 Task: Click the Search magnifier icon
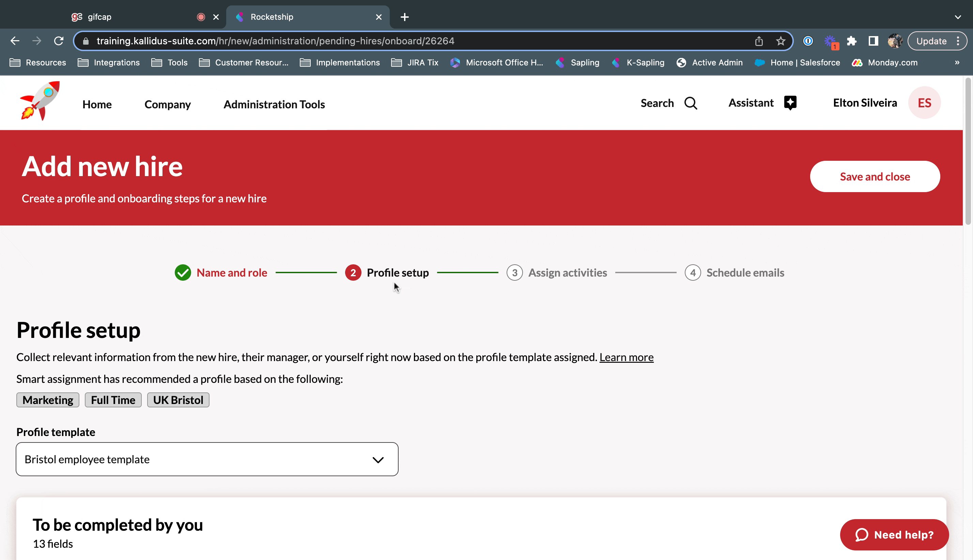coord(691,103)
